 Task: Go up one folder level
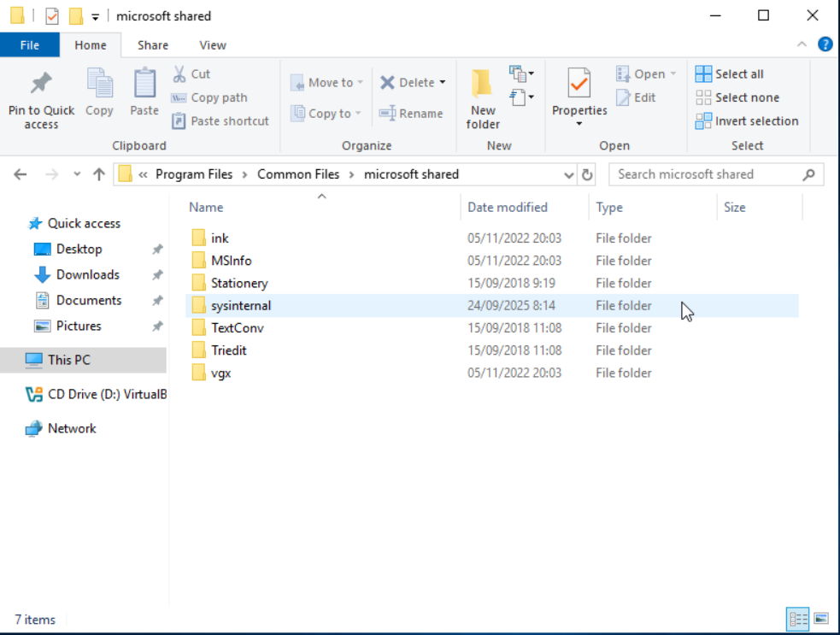[99, 174]
